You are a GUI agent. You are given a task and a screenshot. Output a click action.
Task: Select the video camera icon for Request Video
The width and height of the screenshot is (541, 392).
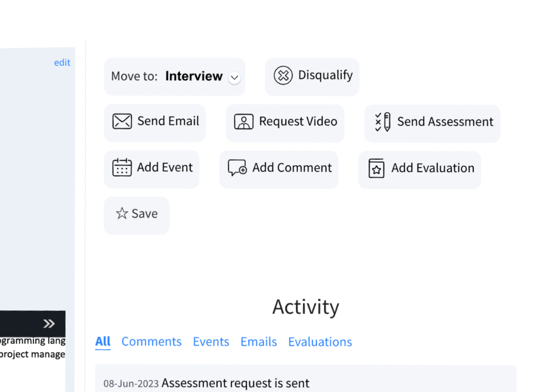pos(243,121)
